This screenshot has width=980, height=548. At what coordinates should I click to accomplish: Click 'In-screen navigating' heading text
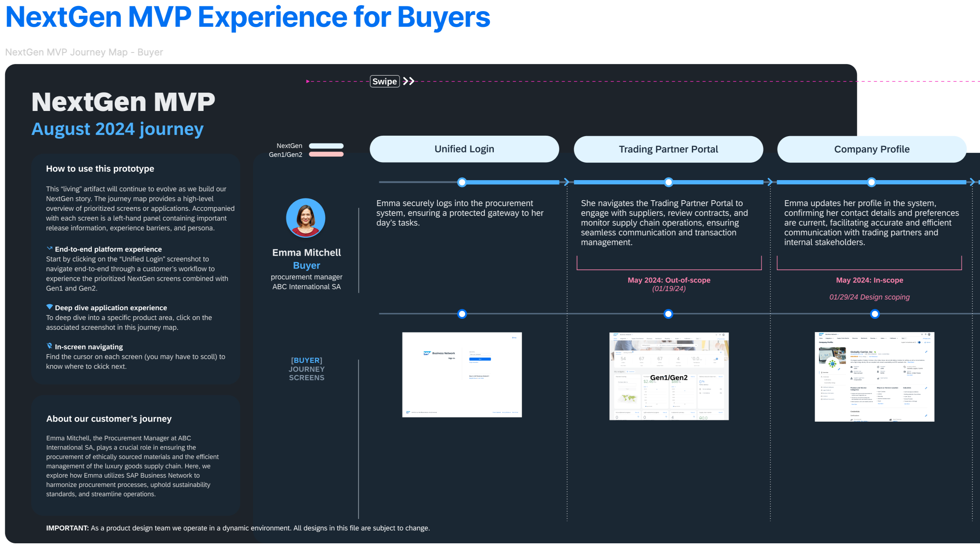[x=89, y=347]
